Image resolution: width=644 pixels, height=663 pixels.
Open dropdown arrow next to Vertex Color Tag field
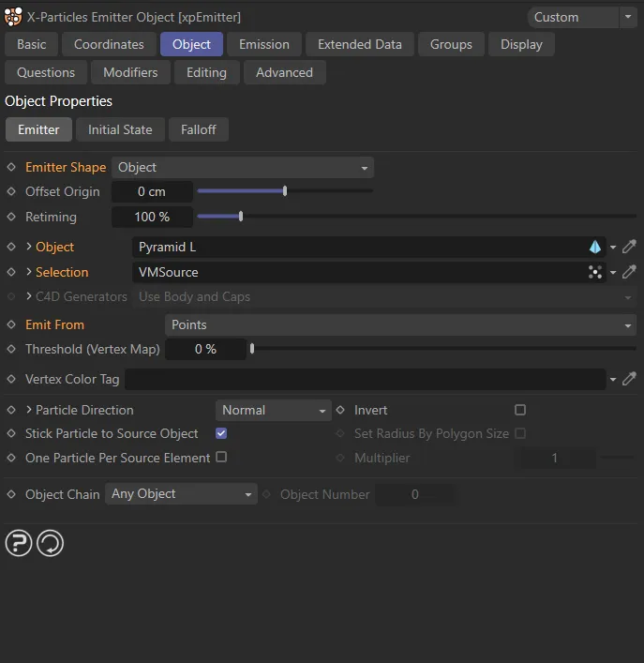coord(613,379)
